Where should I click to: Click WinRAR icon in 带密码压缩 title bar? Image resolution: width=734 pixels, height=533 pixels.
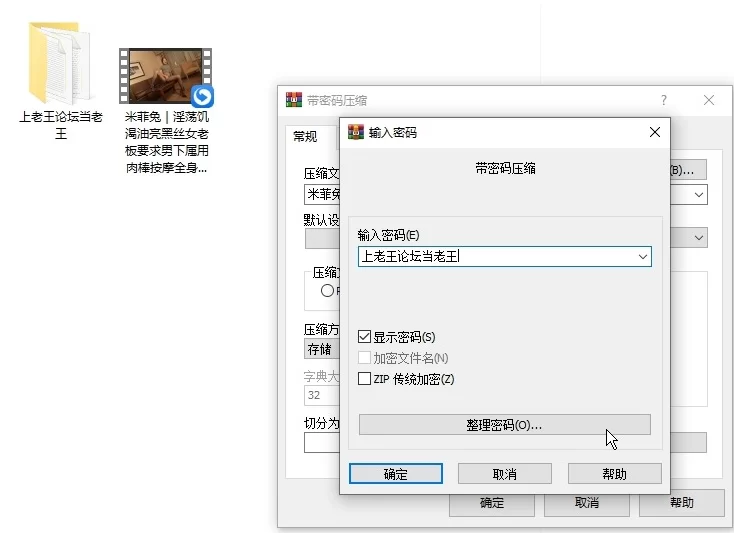294,100
